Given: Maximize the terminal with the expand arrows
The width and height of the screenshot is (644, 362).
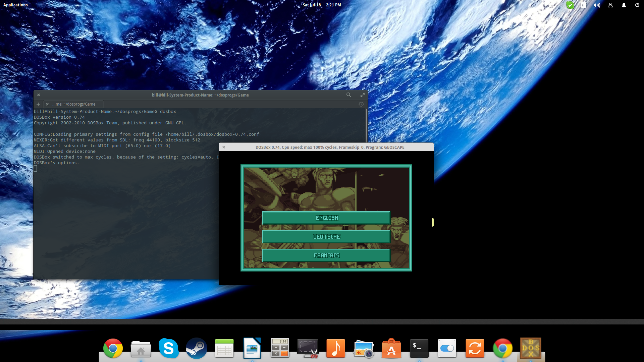Looking at the screenshot, I should [x=363, y=95].
